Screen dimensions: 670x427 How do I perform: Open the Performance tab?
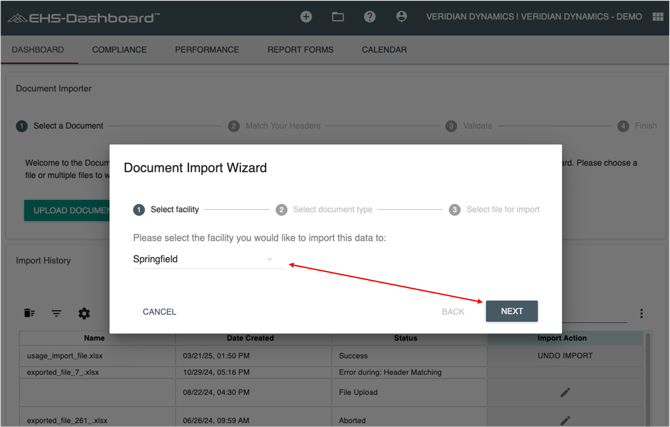tap(207, 49)
